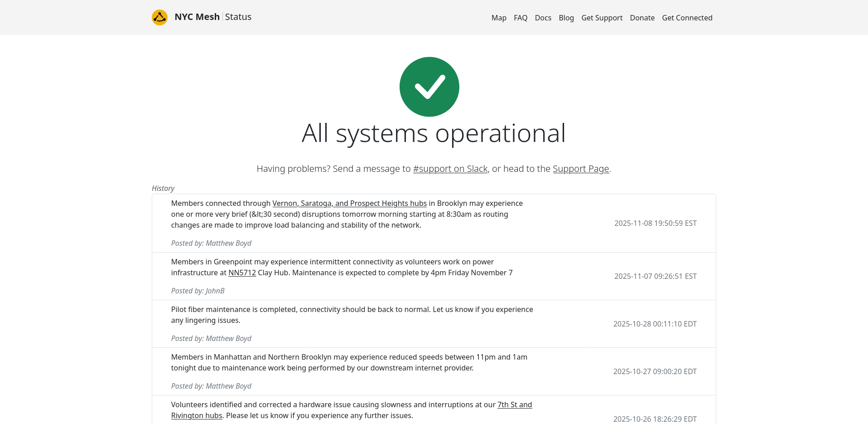Image resolution: width=868 pixels, height=424 pixels.
Task: Open the 7th St and Rivington hubs link
Action: tap(515, 405)
